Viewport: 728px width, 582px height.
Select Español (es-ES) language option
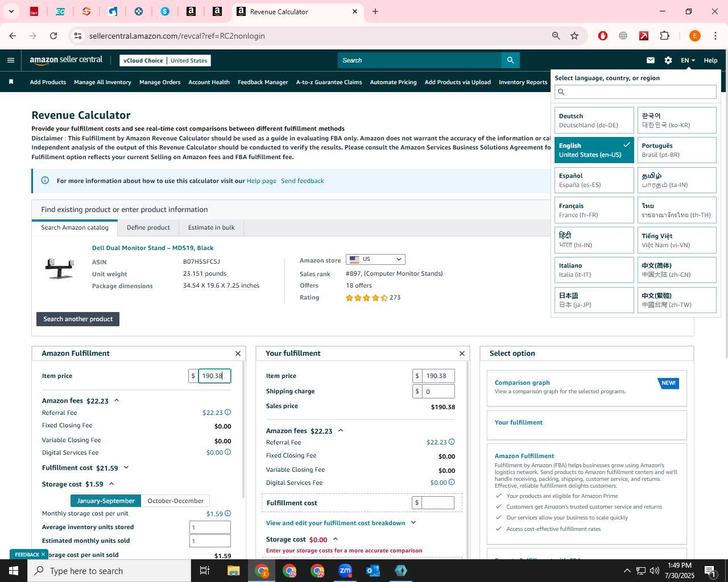click(594, 180)
